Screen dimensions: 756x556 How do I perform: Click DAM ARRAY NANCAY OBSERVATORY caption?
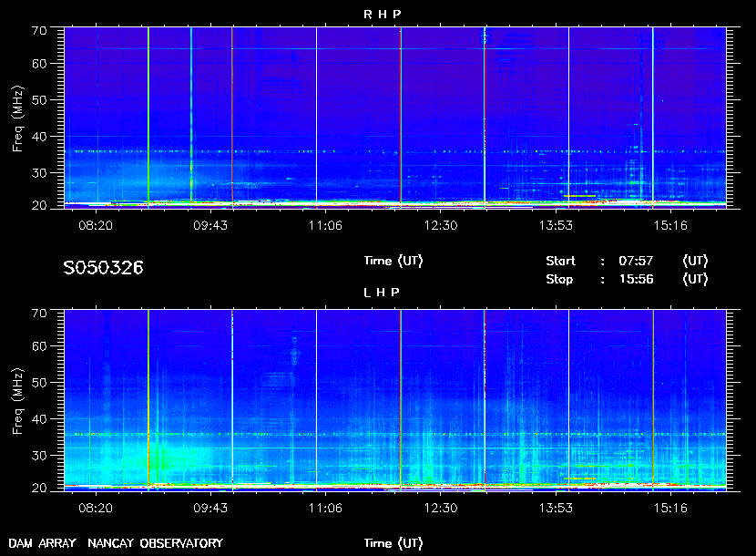pos(116,543)
